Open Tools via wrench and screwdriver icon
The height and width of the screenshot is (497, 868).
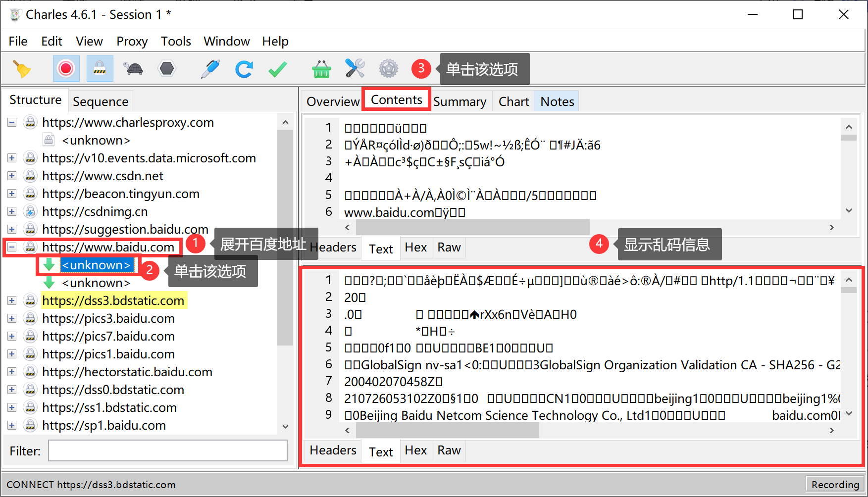click(x=355, y=68)
